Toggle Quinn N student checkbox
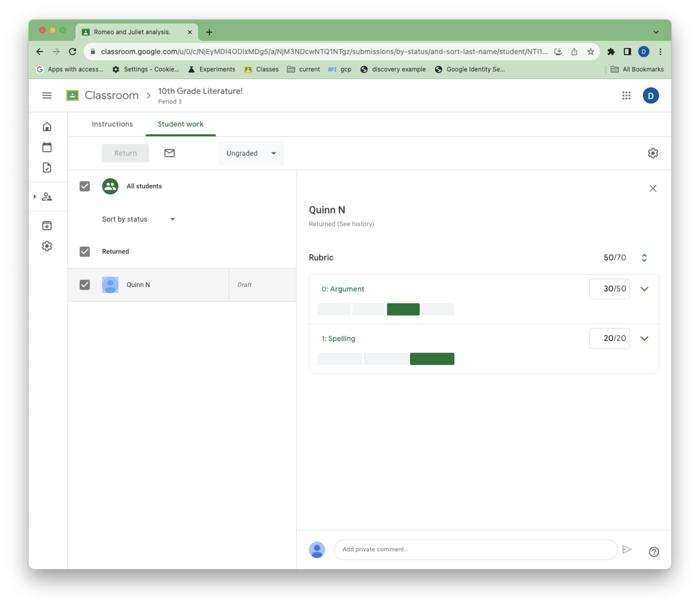This screenshot has height=607, width=700. pos(85,284)
